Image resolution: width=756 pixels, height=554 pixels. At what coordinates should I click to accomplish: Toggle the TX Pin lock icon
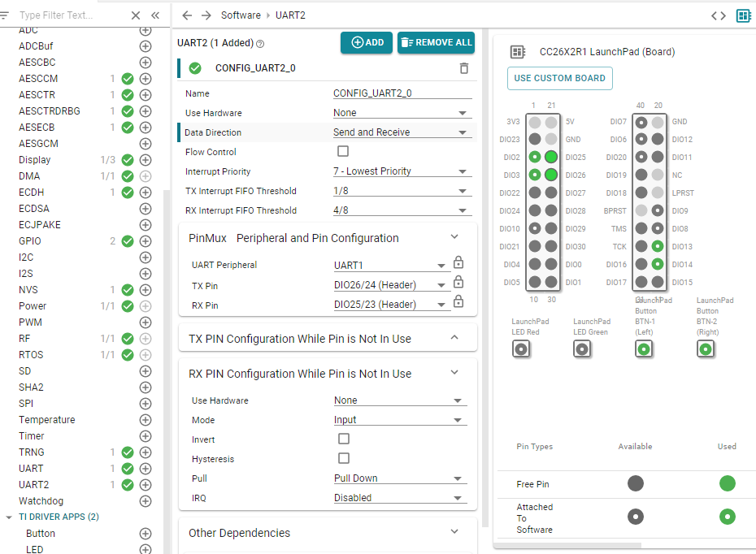458,282
